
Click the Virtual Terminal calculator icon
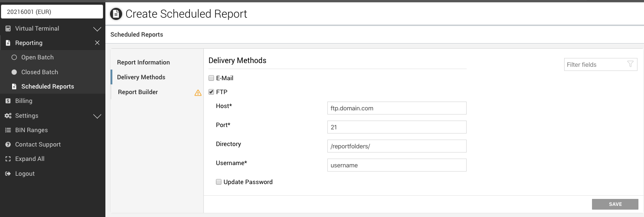[x=8, y=29]
